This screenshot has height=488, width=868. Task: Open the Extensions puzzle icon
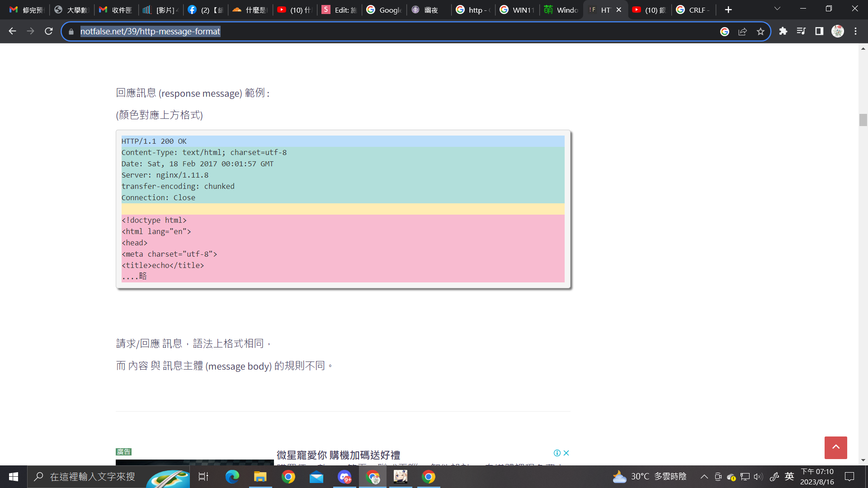(783, 31)
